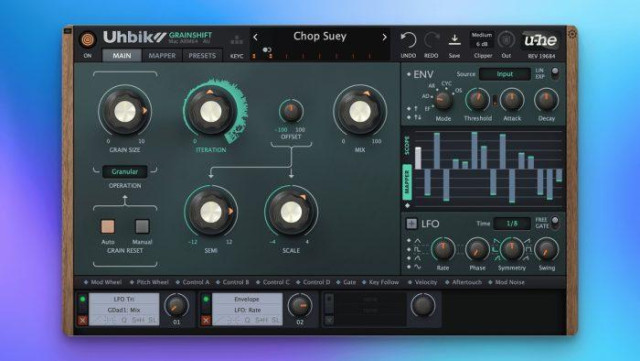Screen dimensions: 640x361
Task: Select the single up-arrow ENV trigger option
Action: pos(413,109)
